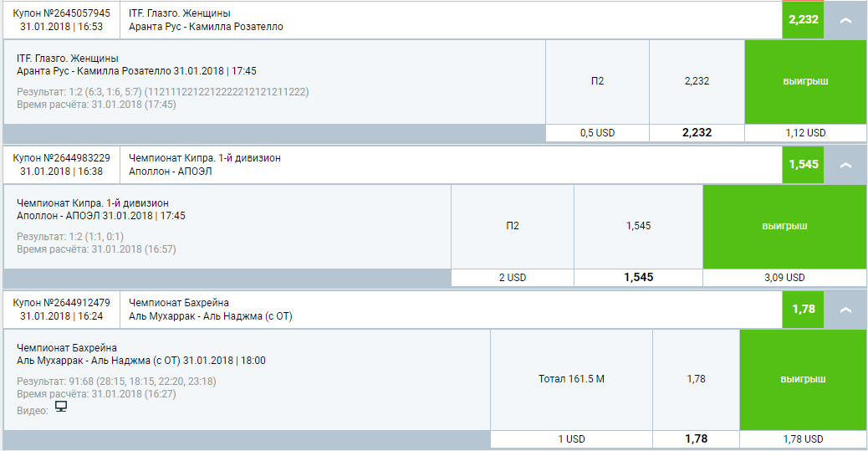
Task: Select coupon number №2645057945 cell
Action: click(x=61, y=20)
